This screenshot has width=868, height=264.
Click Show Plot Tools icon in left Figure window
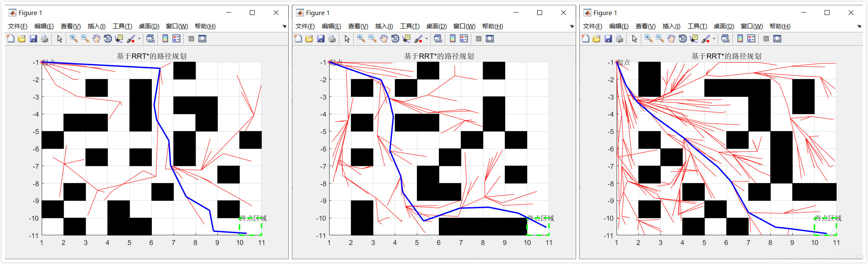point(202,38)
